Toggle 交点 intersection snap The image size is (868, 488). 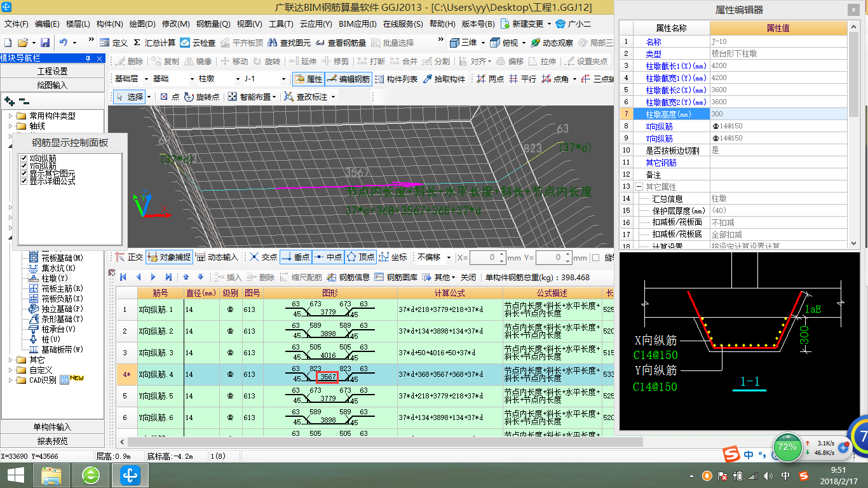pyautogui.click(x=263, y=257)
